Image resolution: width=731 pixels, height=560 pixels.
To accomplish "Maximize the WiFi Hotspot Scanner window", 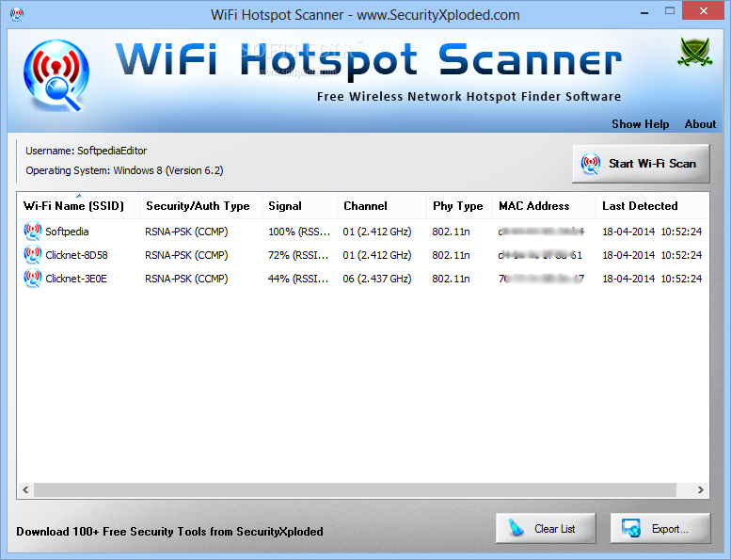I will coord(670,11).
